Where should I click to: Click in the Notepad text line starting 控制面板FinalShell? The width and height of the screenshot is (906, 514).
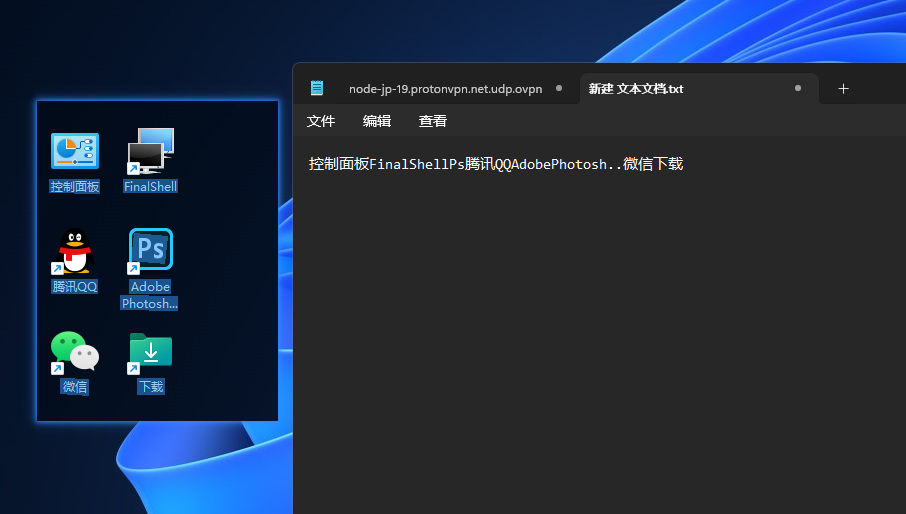pyautogui.click(x=496, y=164)
